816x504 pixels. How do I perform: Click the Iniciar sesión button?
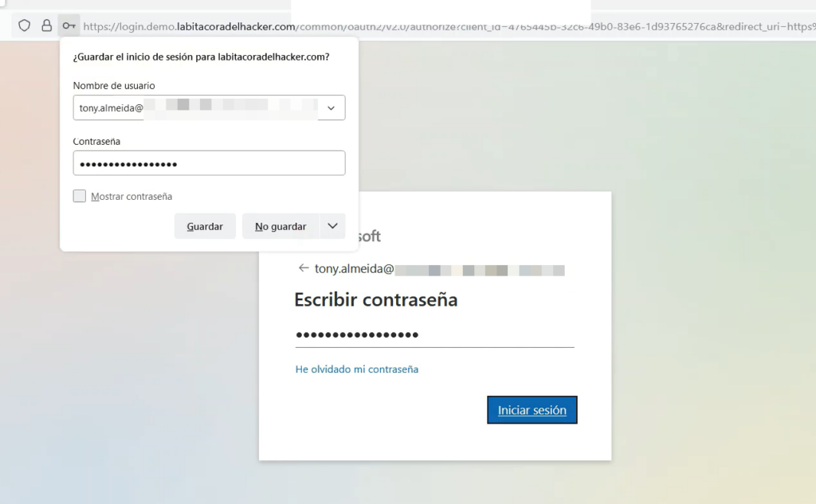coord(532,410)
